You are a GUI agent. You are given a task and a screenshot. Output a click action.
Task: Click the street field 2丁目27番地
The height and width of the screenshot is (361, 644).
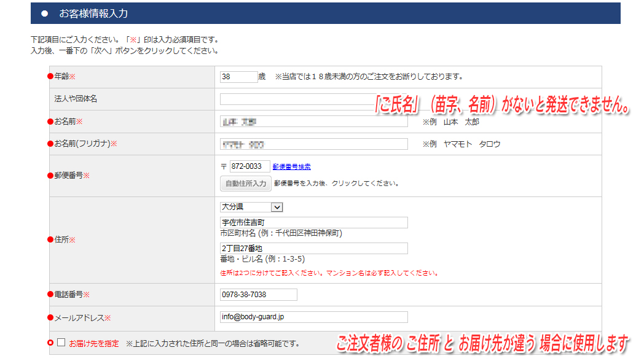(x=314, y=248)
